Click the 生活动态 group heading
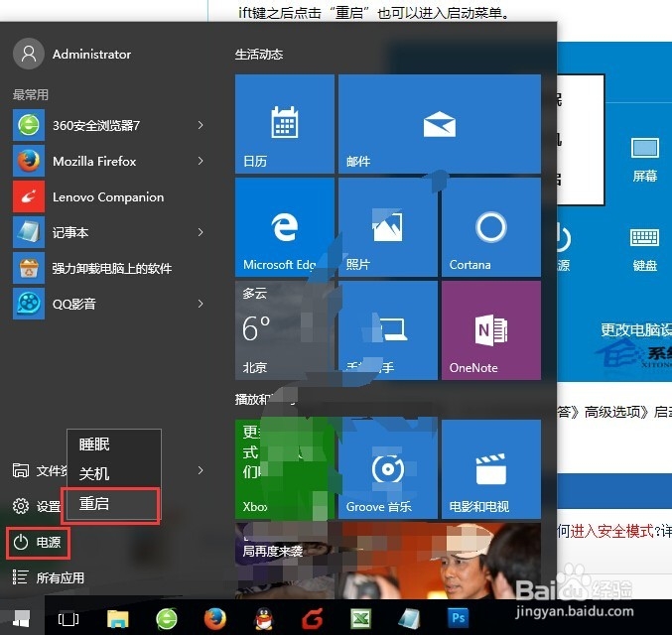 pyautogui.click(x=259, y=54)
